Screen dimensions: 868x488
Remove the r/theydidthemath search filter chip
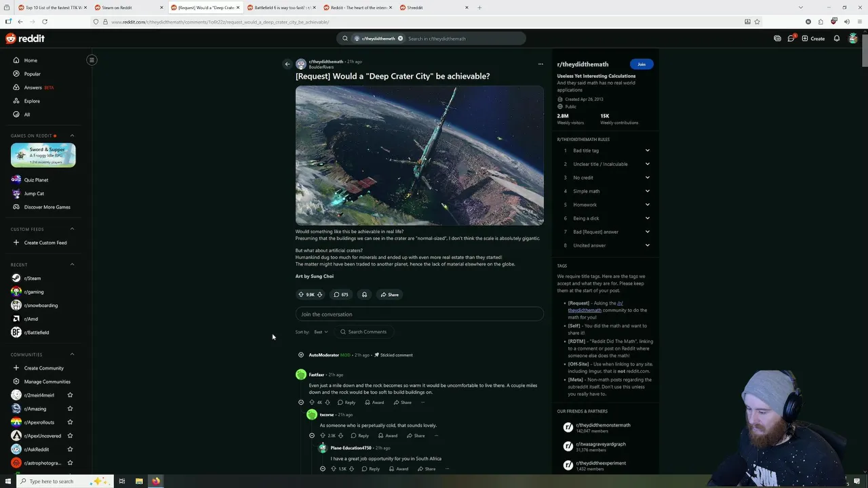tap(400, 39)
